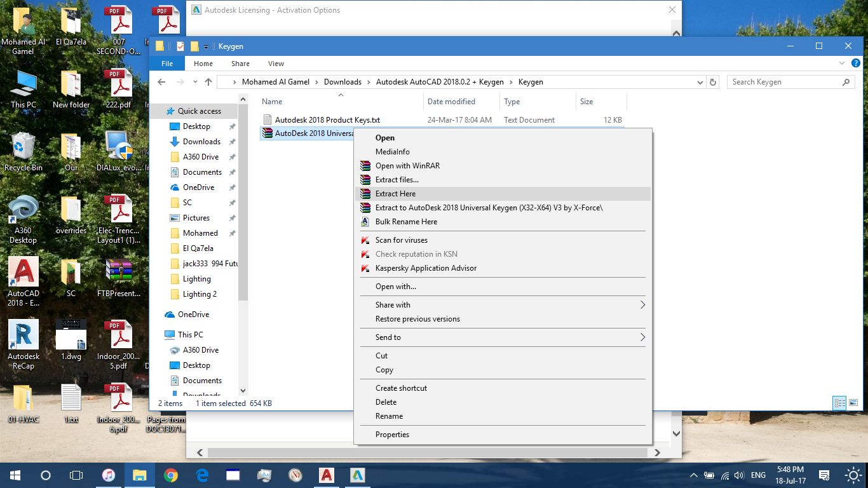868x488 pixels.
Task: Select AutoCAD 2018 desktop shortcut
Action: (24, 282)
